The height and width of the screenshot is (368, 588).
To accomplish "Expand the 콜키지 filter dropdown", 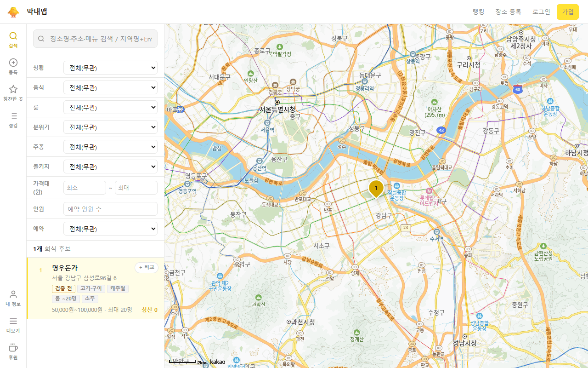I will (x=110, y=167).
